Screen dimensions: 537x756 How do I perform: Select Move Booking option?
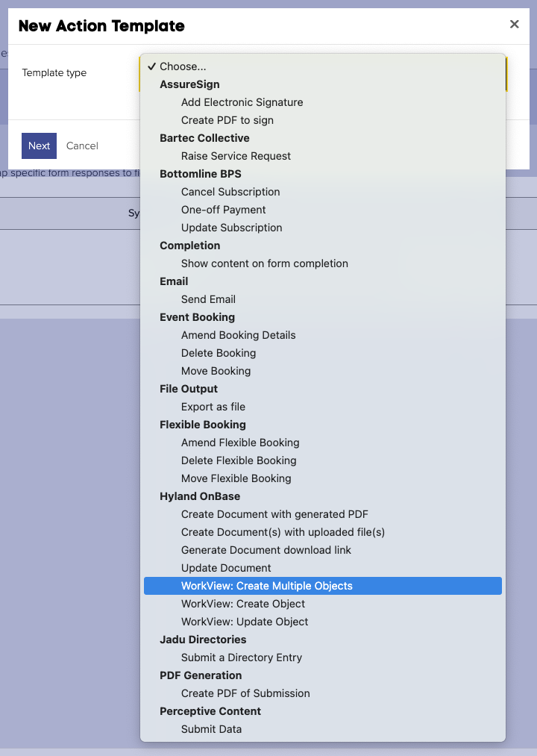click(323, 371)
